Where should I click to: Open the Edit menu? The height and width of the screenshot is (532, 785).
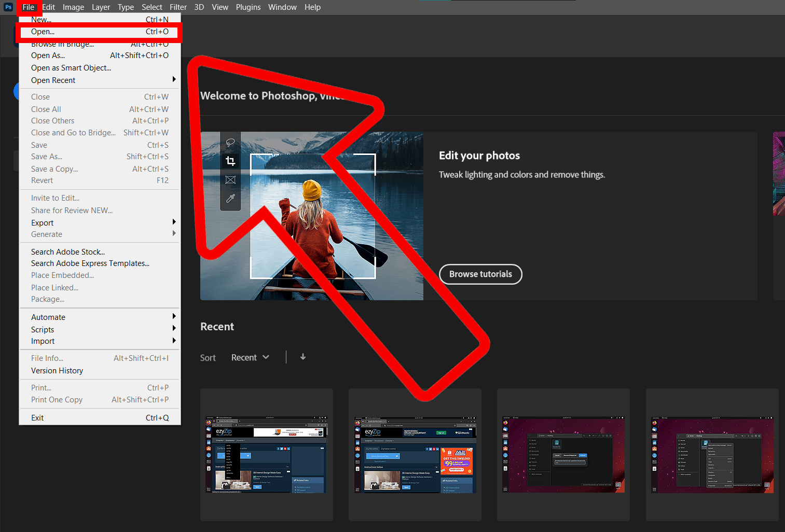(x=48, y=7)
